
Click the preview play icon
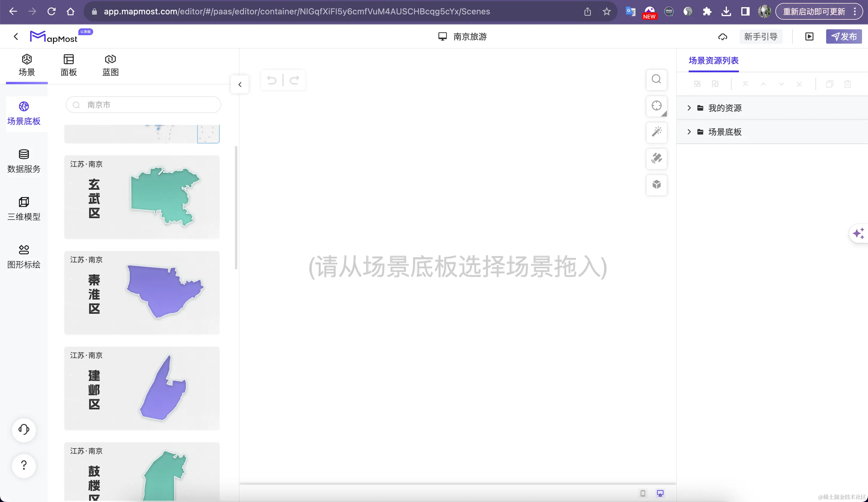809,37
